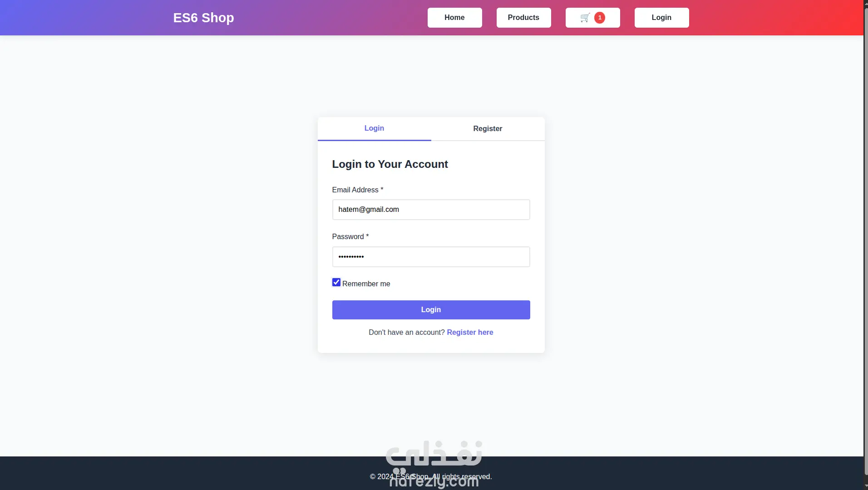Click the Login button in the header
Viewport: 868px width, 490px height.
click(661, 18)
